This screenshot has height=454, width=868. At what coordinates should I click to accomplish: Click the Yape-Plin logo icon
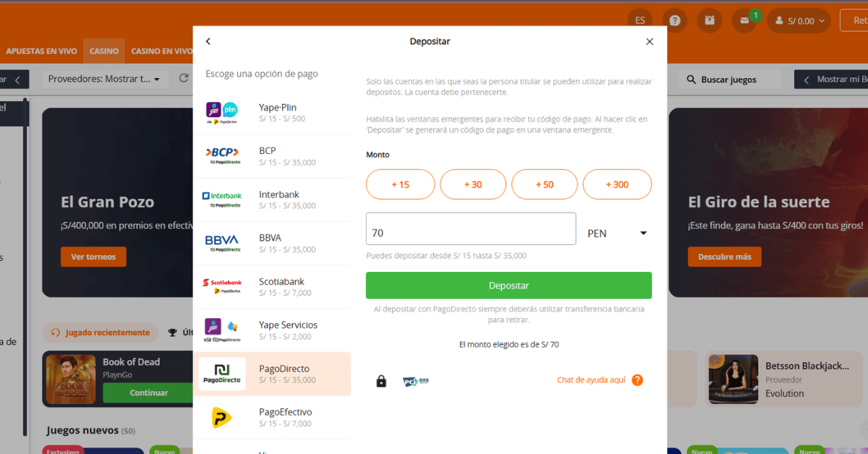click(221, 113)
